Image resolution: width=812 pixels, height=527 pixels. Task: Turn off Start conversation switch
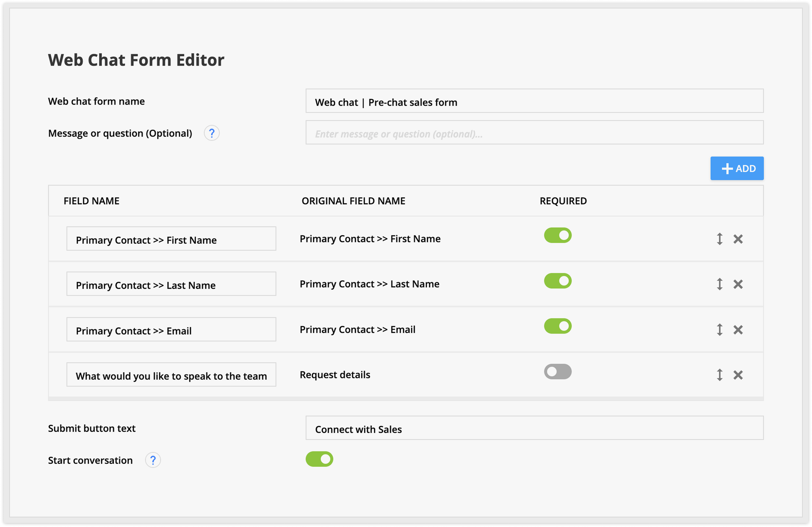pos(319,459)
